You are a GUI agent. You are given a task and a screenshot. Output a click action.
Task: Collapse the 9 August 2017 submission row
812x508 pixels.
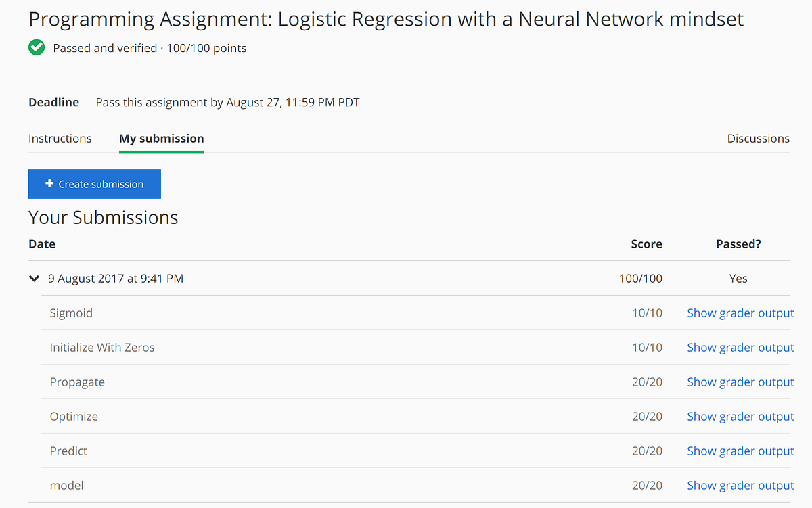click(x=35, y=279)
